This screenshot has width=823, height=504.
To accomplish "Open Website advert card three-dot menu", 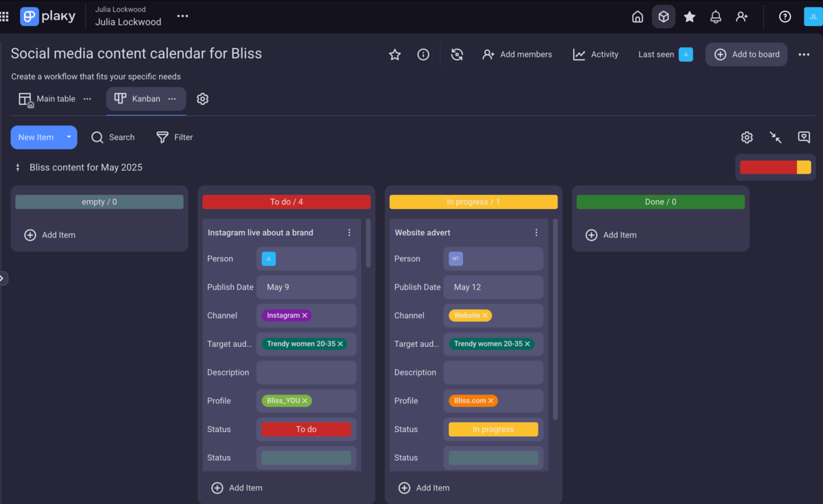I will (536, 232).
